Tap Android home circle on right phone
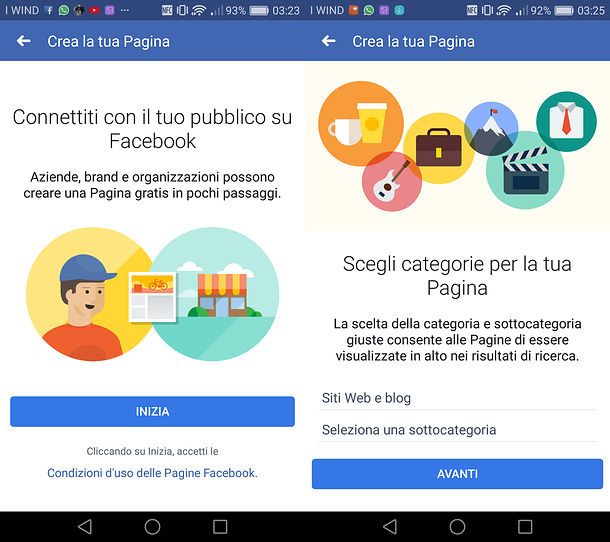Screen dimensions: 610x542 coord(458,526)
